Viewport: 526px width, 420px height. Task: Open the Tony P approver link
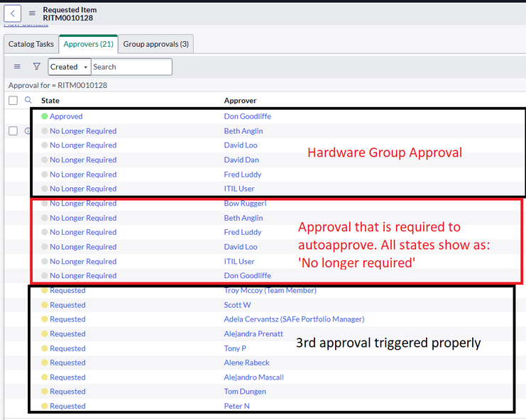[235, 348]
